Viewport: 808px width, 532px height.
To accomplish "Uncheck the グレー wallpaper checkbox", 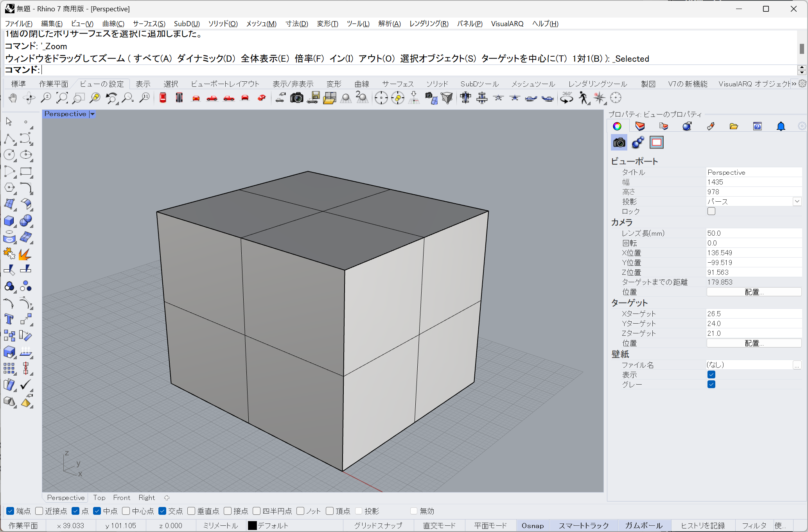I will click(x=711, y=384).
